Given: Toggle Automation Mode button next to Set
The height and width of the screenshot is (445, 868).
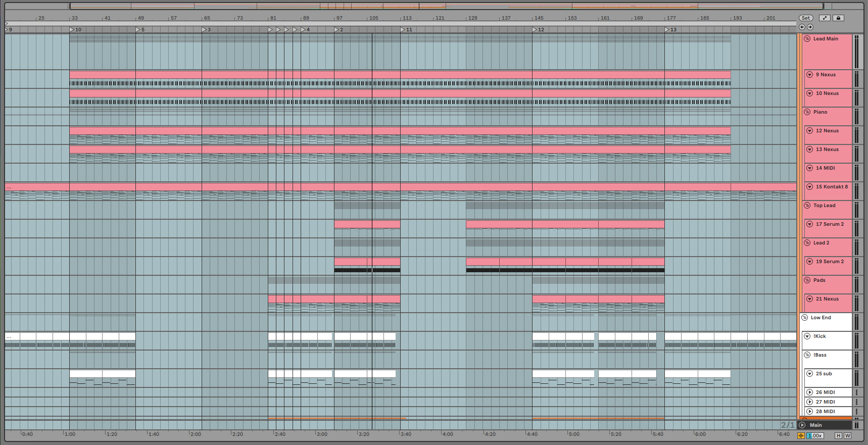Looking at the screenshot, I should tap(825, 18).
